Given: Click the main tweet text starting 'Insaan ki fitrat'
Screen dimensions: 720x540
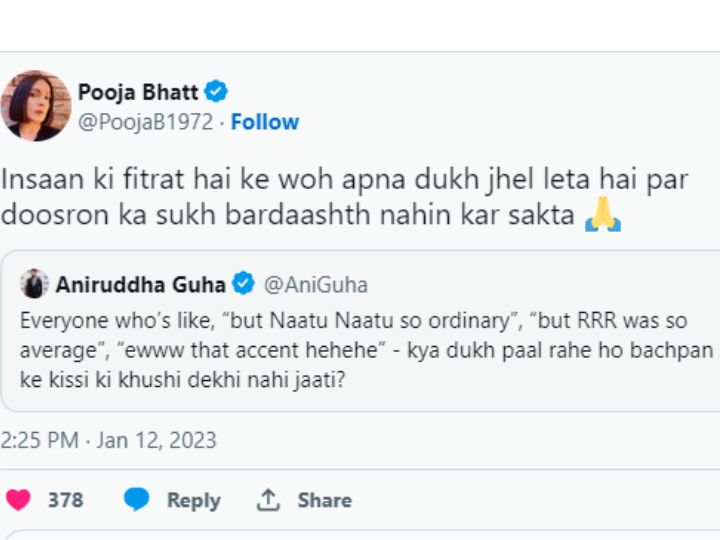Looking at the screenshot, I should 344,197.
